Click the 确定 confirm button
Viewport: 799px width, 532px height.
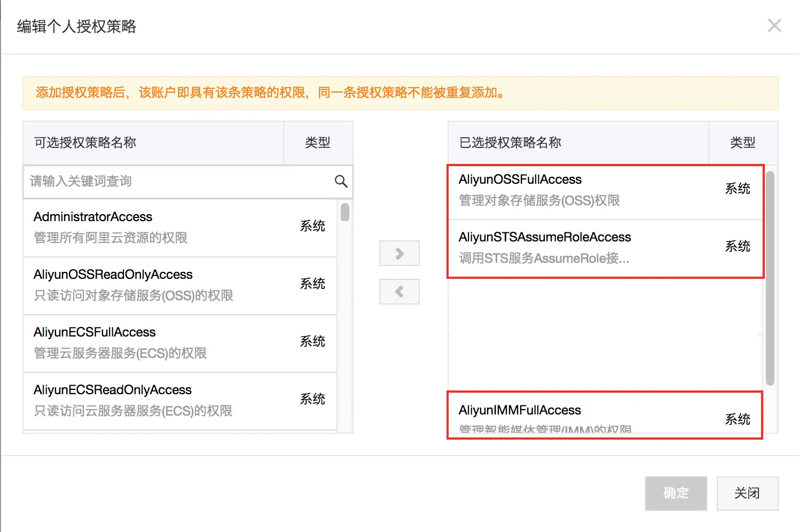[676, 493]
